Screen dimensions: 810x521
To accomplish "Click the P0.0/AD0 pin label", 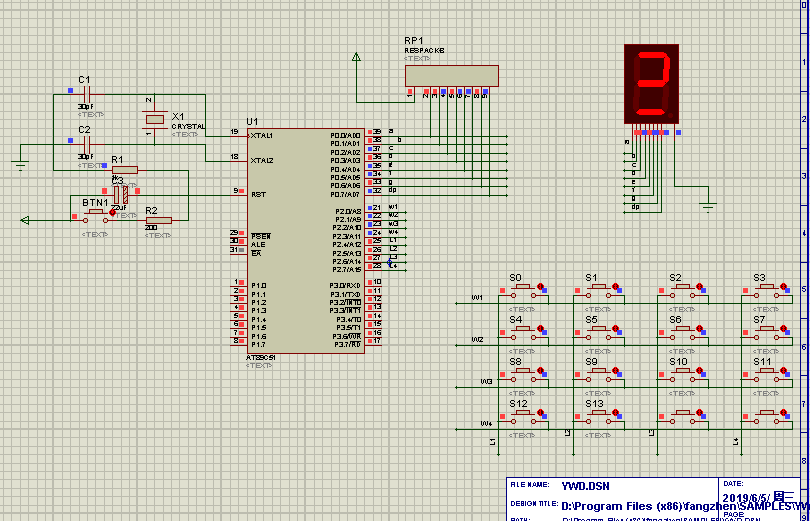I will (345, 136).
